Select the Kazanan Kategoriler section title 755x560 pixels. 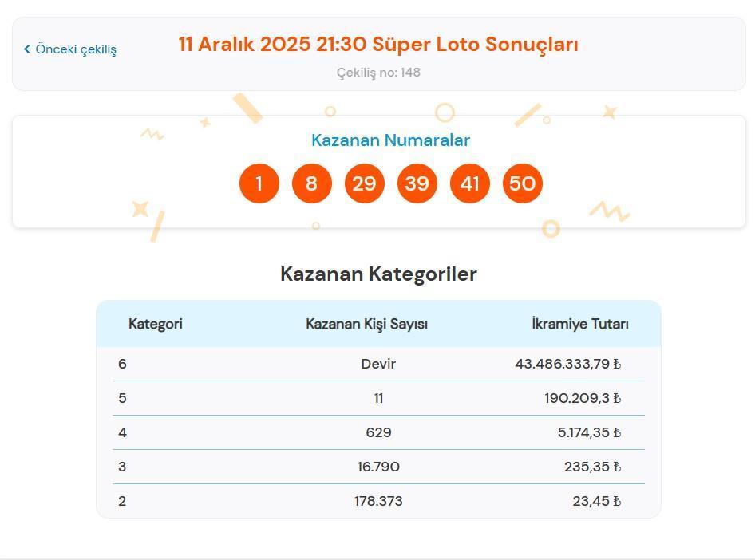[x=377, y=274]
